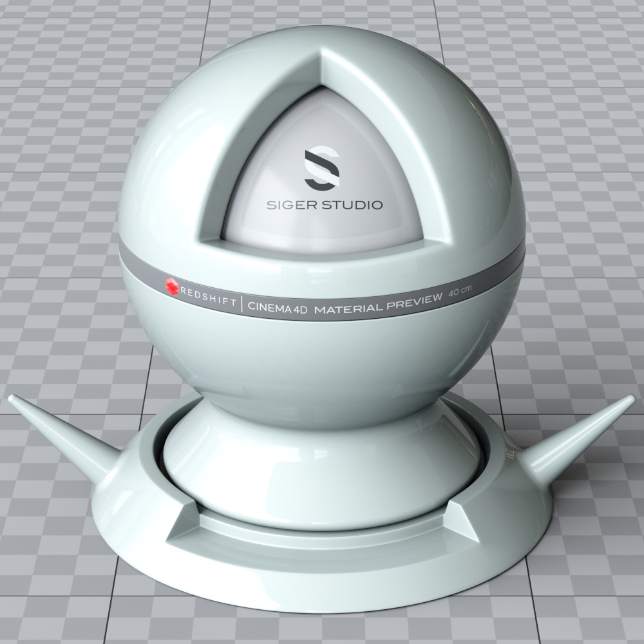Click the red Redshift cube logo
Image resolution: width=644 pixels, height=644 pixels.
(172, 287)
